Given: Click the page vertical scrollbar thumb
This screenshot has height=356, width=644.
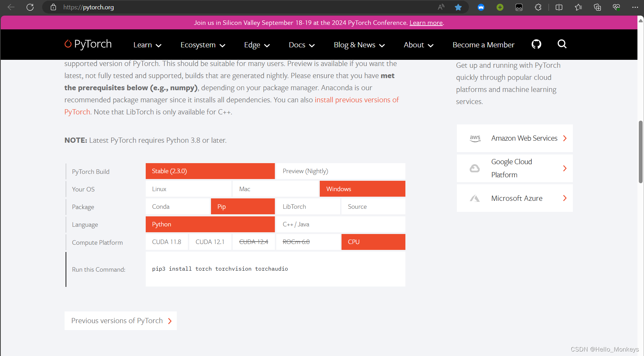Looking at the screenshot, I should coord(641,152).
